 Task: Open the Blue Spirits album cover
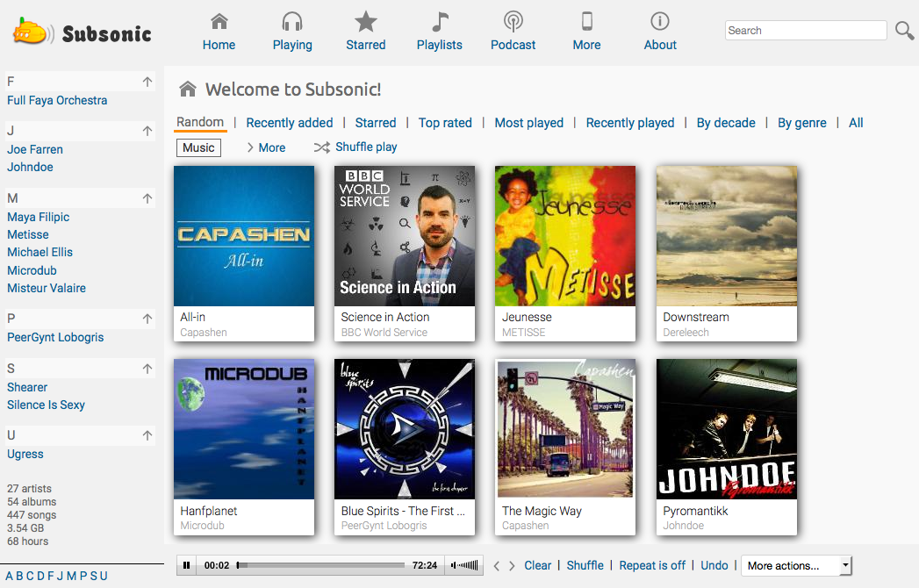pos(405,429)
